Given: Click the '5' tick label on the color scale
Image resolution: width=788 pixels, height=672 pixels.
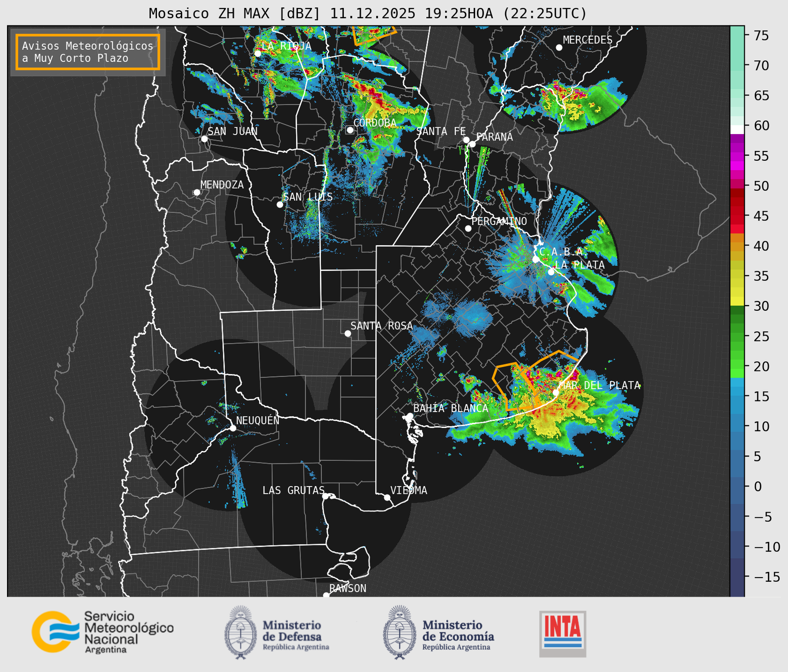Looking at the screenshot, I should [x=757, y=457].
